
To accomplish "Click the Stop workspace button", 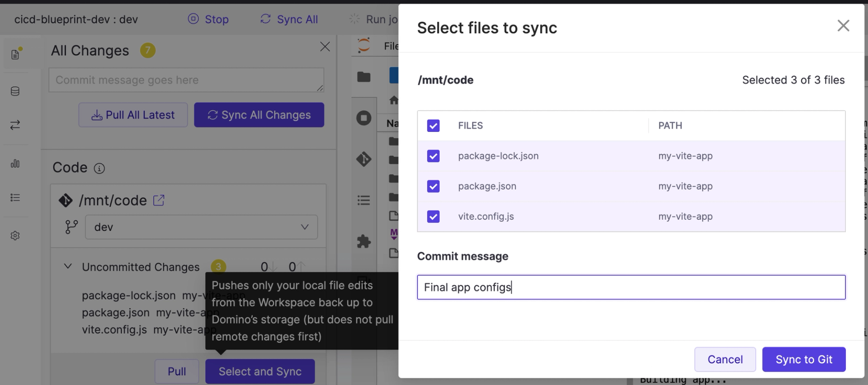I will [208, 19].
